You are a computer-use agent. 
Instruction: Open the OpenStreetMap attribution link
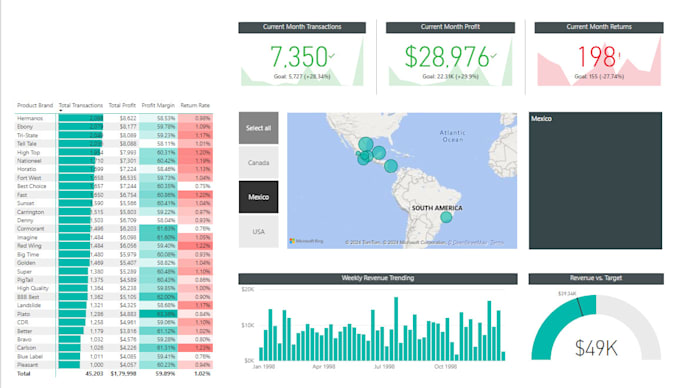468,242
